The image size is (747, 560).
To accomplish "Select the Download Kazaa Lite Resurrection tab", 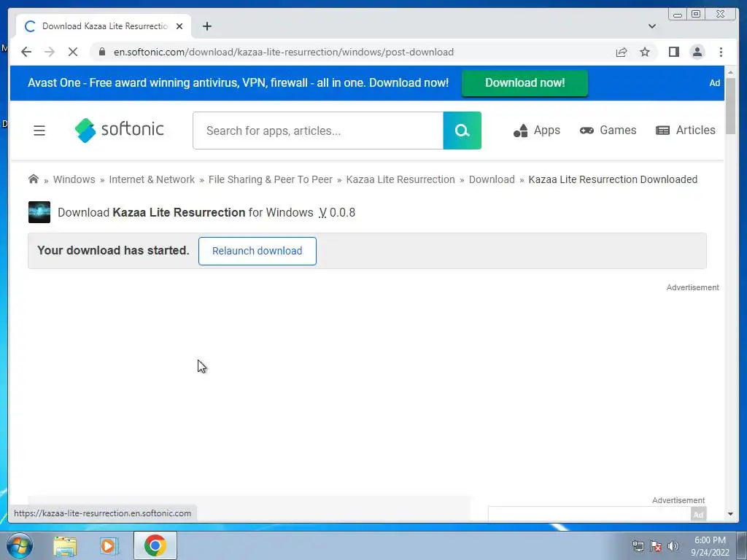I will pyautogui.click(x=104, y=26).
